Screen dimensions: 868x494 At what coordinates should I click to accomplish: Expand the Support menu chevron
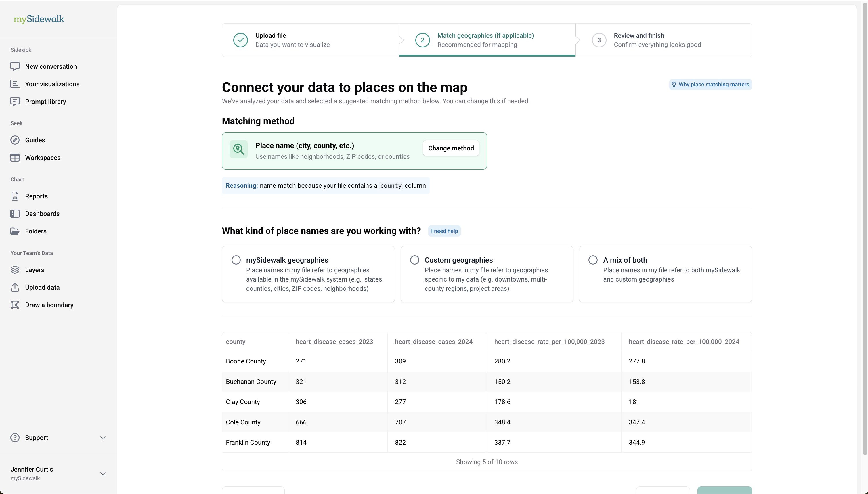click(103, 438)
